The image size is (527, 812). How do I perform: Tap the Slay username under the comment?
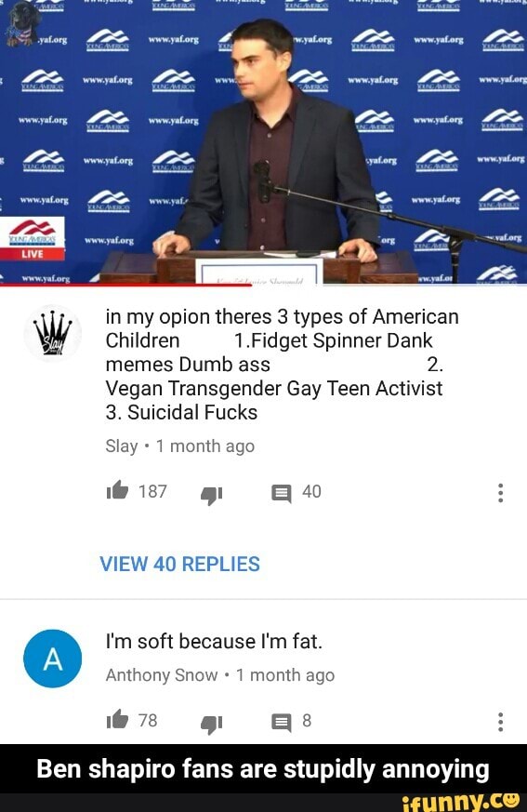[x=122, y=446]
